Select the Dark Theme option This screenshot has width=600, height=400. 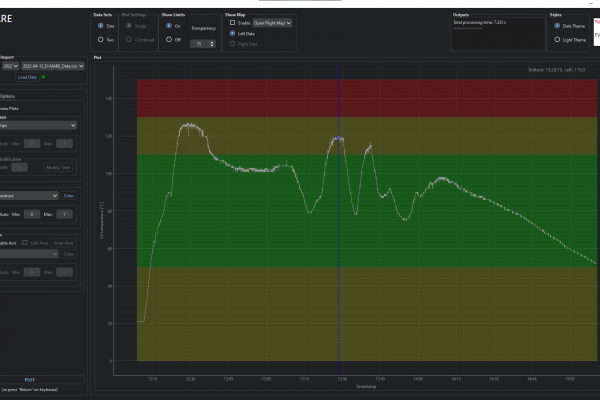click(556, 26)
